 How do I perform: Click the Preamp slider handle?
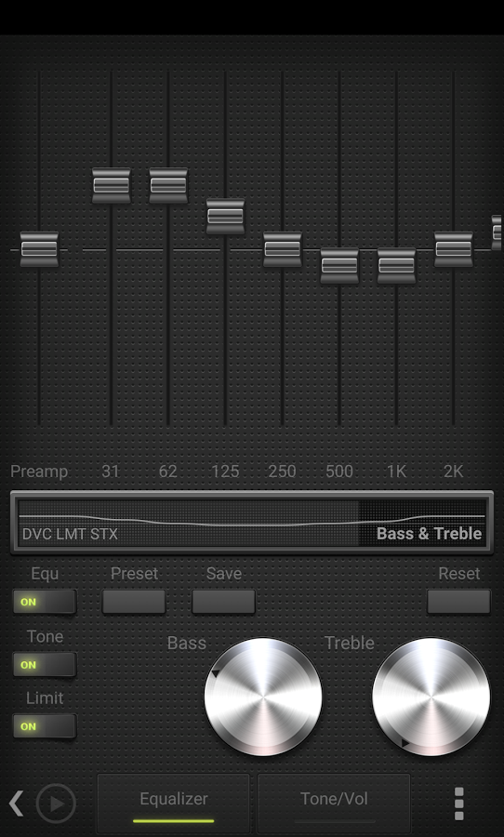39,249
